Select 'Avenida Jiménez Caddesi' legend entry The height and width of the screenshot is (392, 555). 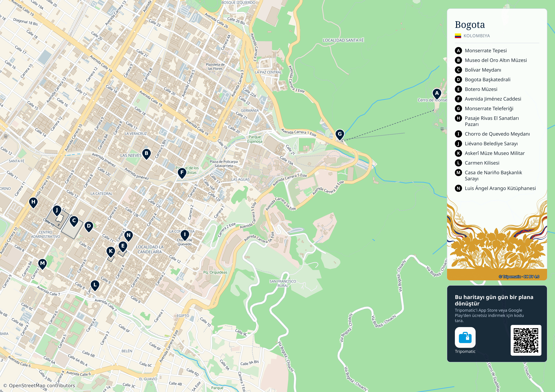pyautogui.click(x=493, y=99)
